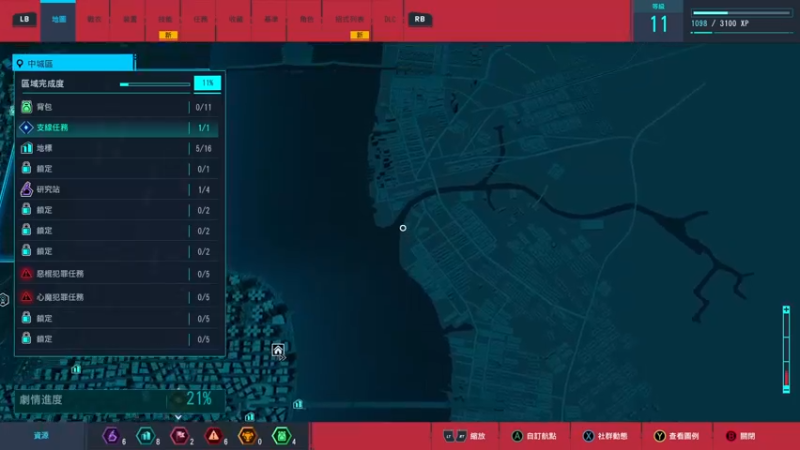
Task: Click the 支線任務 side mission diamond icon
Action: tap(27, 128)
